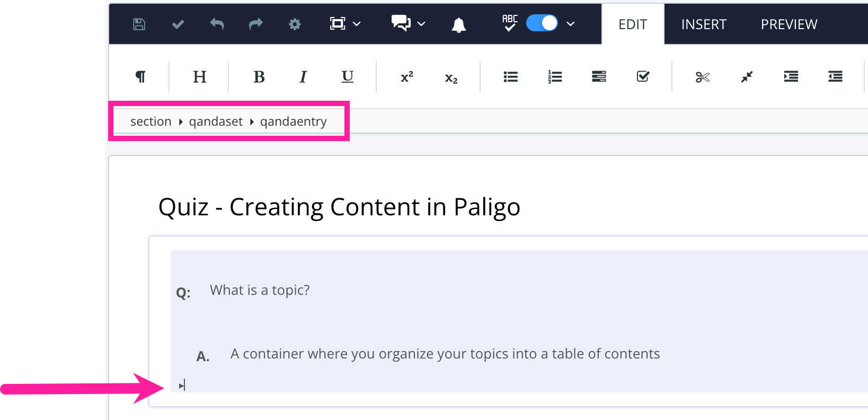Click the scissors cut icon

(x=703, y=77)
